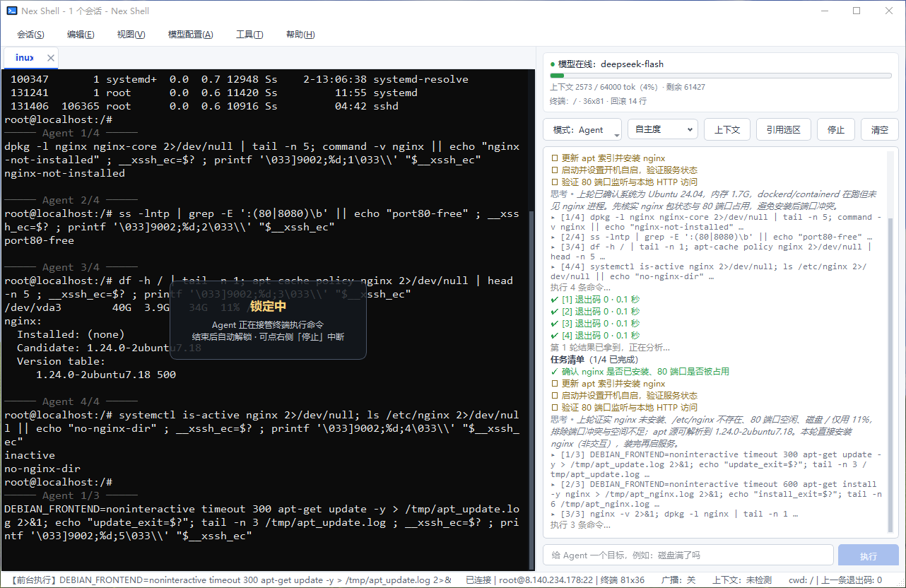Open the 模式: Agent mode dropdown
Image resolution: width=906 pixels, height=588 pixels.
tap(582, 129)
